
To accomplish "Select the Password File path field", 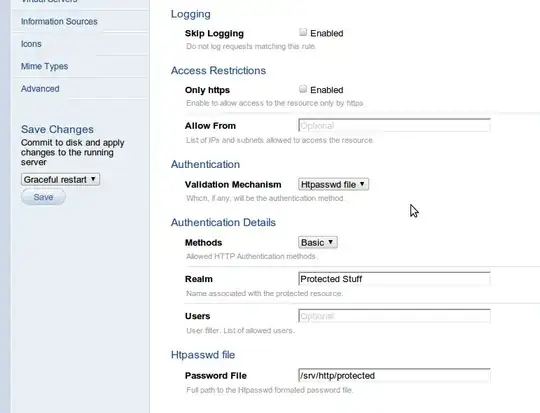I will (x=394, y=375).
